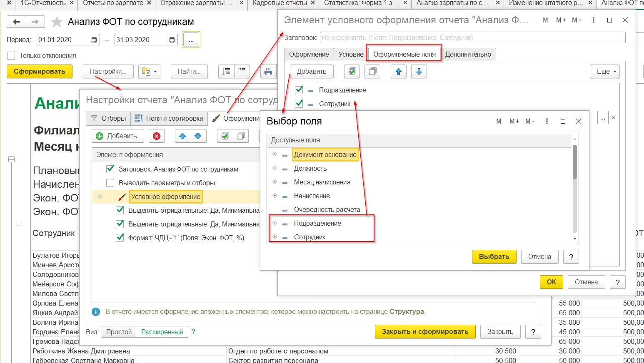Open help link next to Расширенный

pyautogui.click(x=193, y=332)
